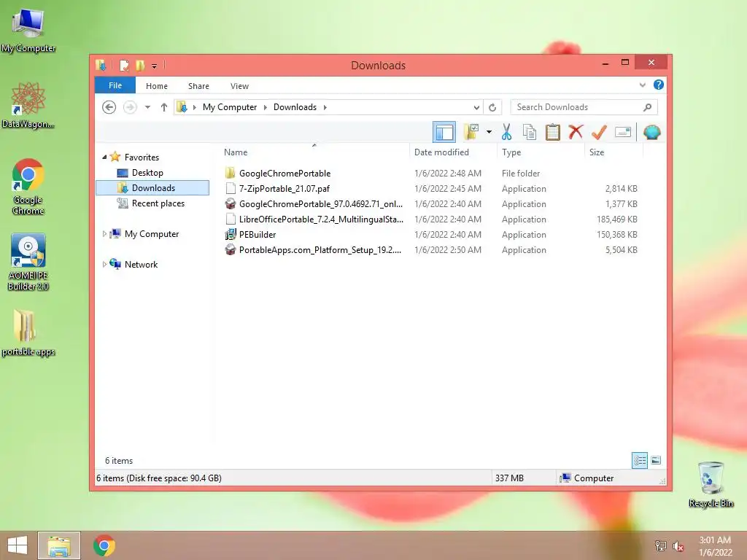Open My Computer desktop icon
Screen dimensions: 747x560
28,31
